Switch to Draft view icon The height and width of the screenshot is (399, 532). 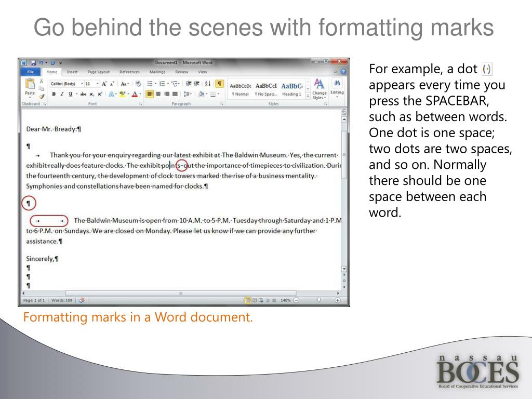point(274,300)
